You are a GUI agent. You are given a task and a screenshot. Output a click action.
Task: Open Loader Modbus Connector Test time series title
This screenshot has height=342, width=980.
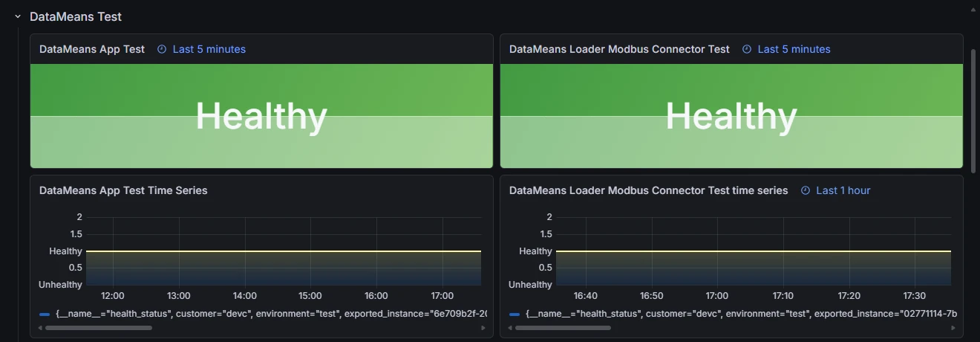[x=649, y=190]
